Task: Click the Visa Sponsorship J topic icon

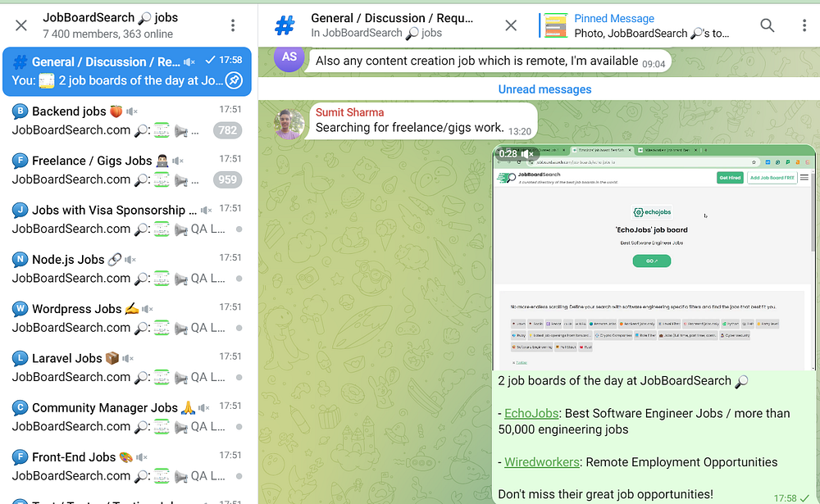Action: point(20,210)
